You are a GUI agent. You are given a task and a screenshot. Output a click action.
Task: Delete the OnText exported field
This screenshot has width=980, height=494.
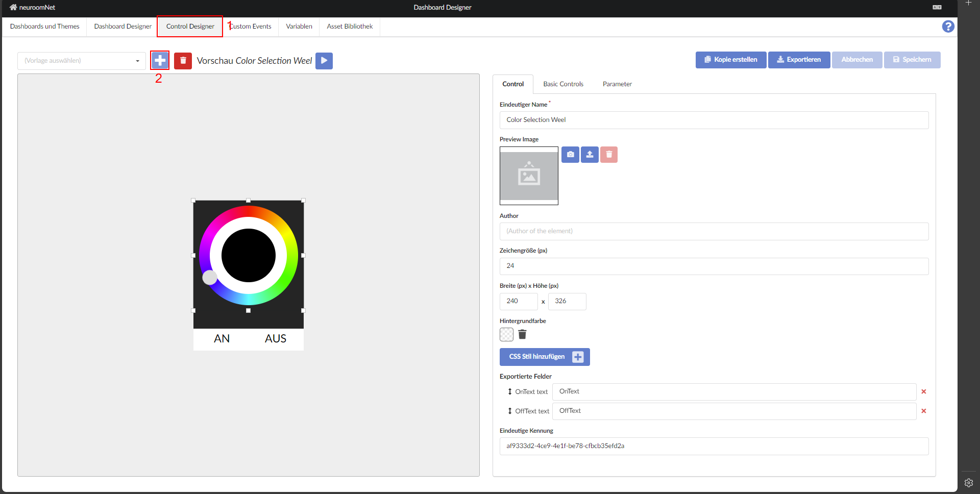(x=923, y=392)
